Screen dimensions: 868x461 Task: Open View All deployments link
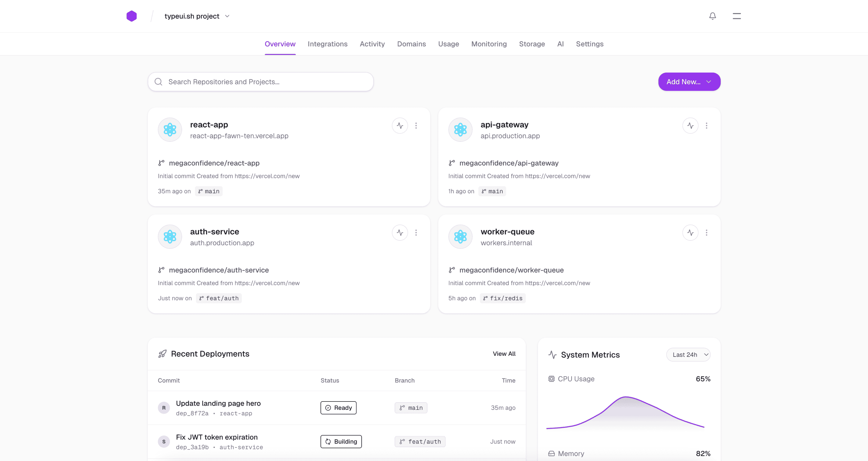(504, 354)
